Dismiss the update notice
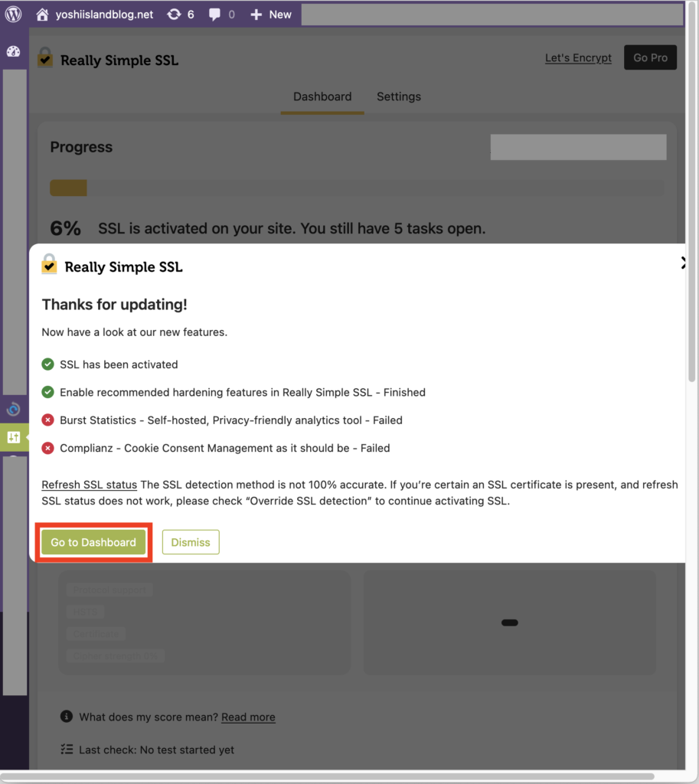 tap(191, 543)
